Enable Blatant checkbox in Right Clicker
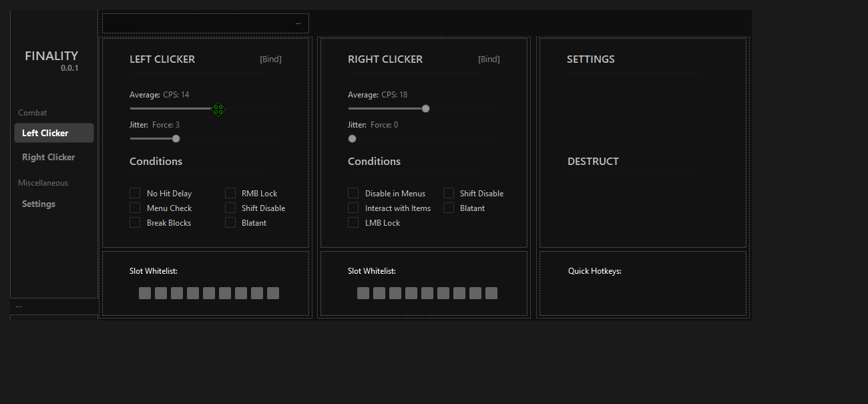The width and height of the screenshot is (868, 404). (449, 208)
